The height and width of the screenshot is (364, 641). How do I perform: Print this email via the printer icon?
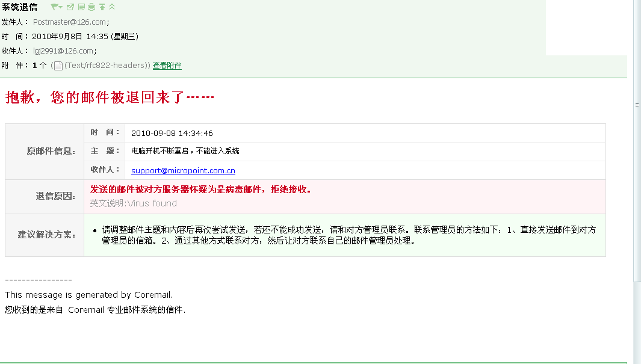coord(91,7)
